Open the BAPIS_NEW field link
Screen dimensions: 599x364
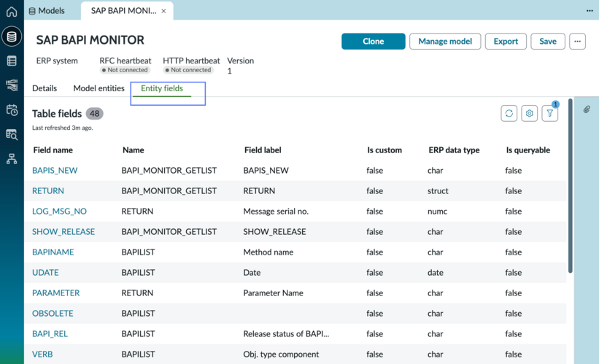[x=55, y=171]
